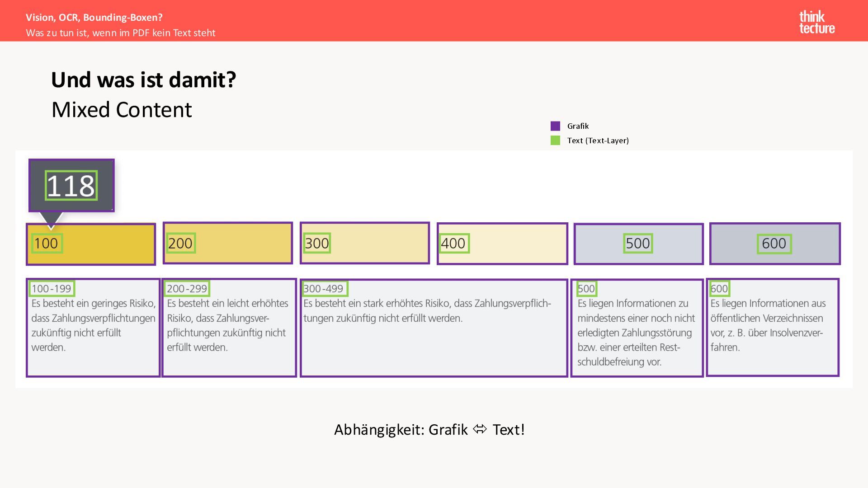Click the 300-499 range label
Viewport: 868px width, 488px height.
tap(324, 289)
